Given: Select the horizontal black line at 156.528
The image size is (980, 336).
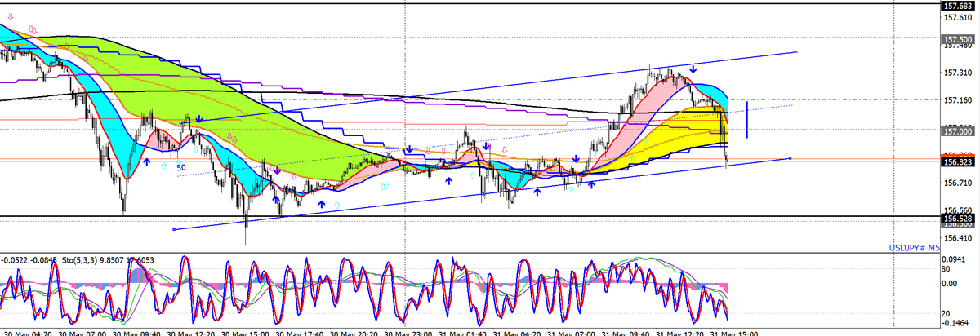Looking at the screenshot, I should pos(470,217).
